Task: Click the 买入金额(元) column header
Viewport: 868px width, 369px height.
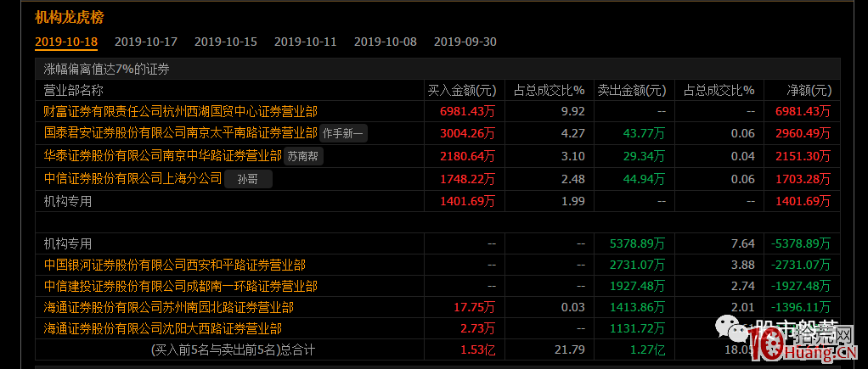Action: coord(462,90)
